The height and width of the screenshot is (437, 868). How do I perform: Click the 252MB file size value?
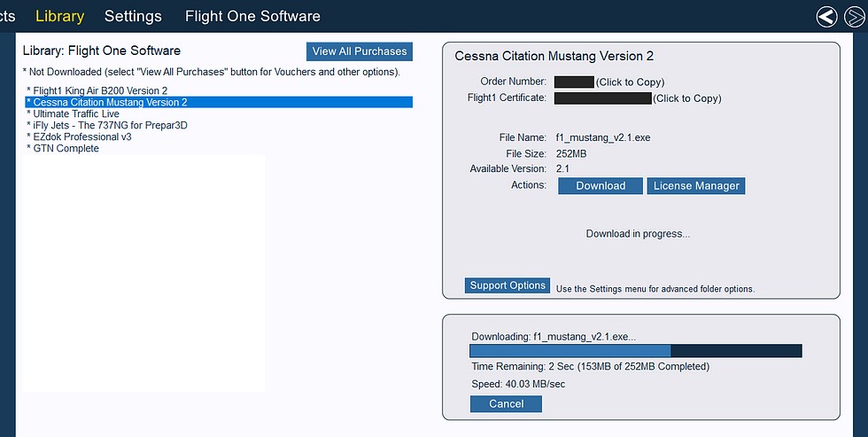[571, 154]
